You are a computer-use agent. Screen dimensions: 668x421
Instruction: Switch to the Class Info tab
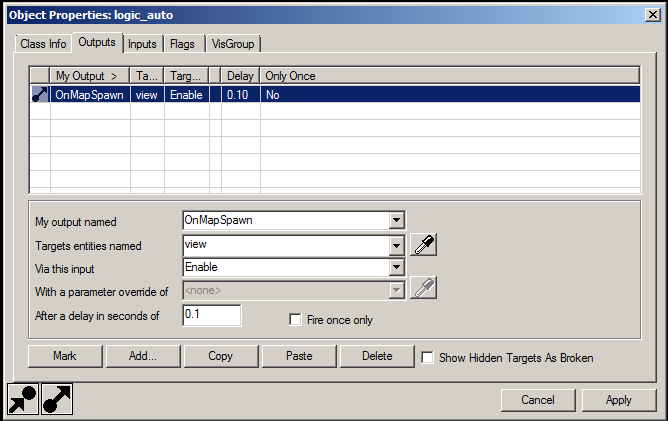click(x=43, y=43)
